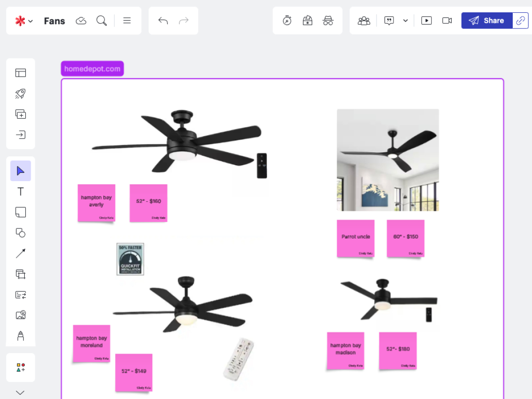Select the Text tool in left toolbar
The width and height of the screenshot is (532, 399).
[x=21, y=192]
